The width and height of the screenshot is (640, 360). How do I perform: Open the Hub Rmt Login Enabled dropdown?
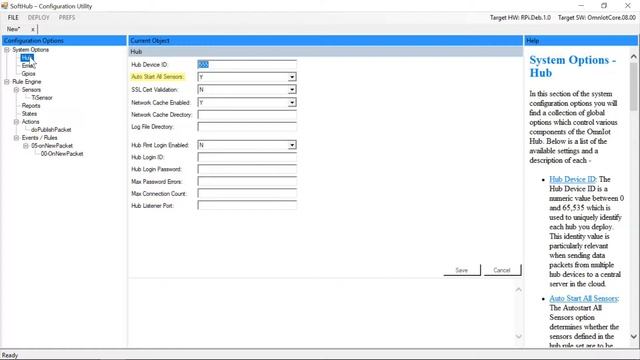[292, 145]
